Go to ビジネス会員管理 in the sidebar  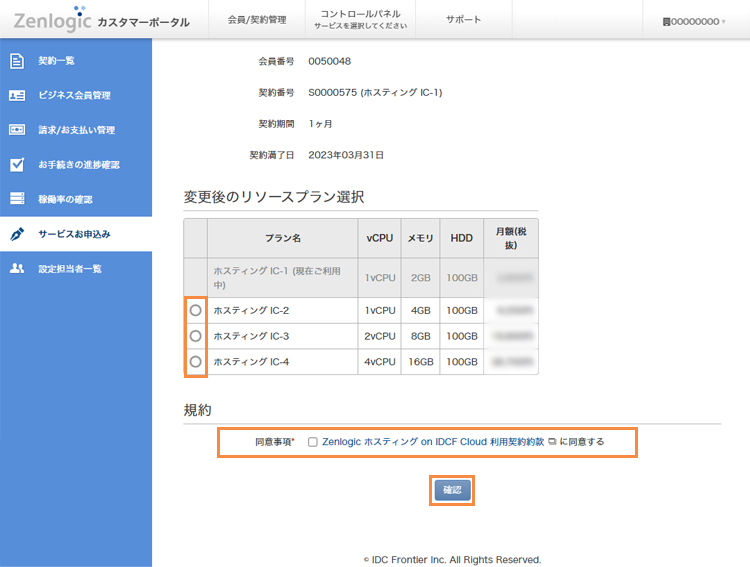coord(76,95)
